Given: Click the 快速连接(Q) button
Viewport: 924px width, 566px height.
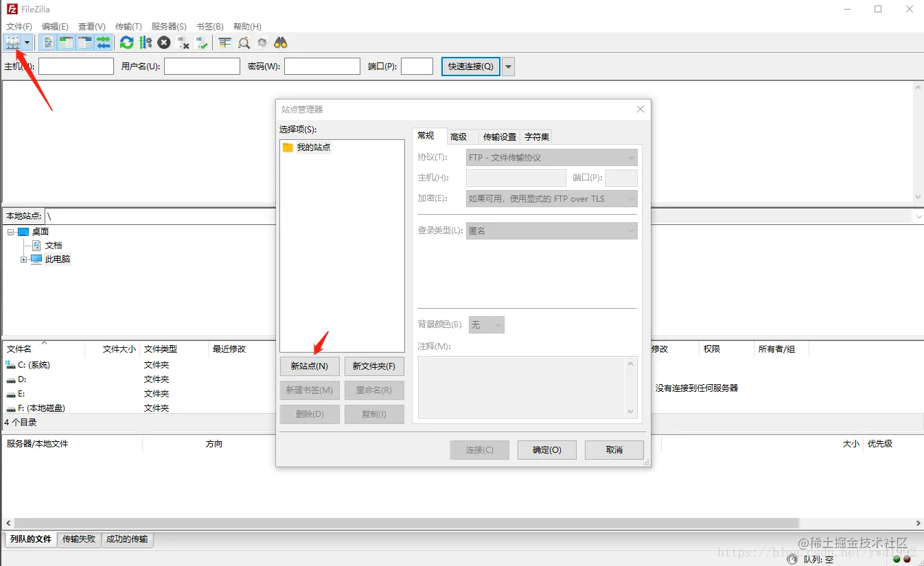Looking at the screenshot, I should (x=471, y=67).
